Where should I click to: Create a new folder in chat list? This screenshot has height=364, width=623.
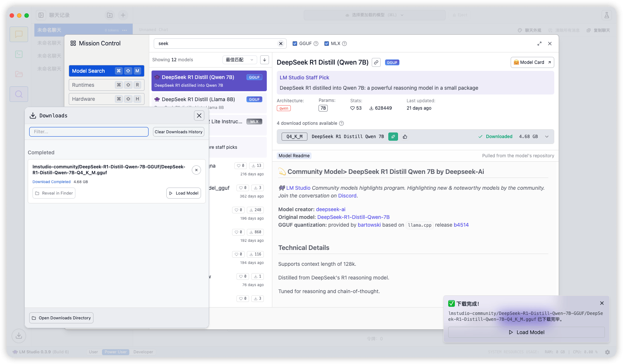[x=110, y=15]
